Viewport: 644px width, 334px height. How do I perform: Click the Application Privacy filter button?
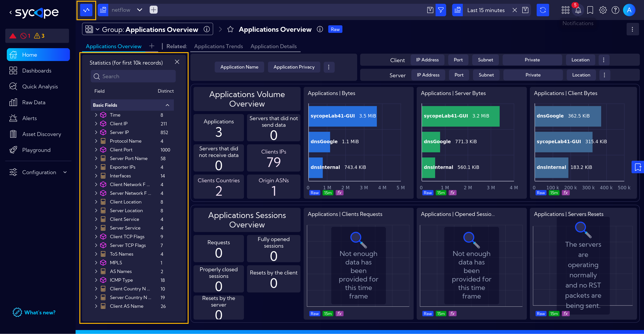coord(294,67)
